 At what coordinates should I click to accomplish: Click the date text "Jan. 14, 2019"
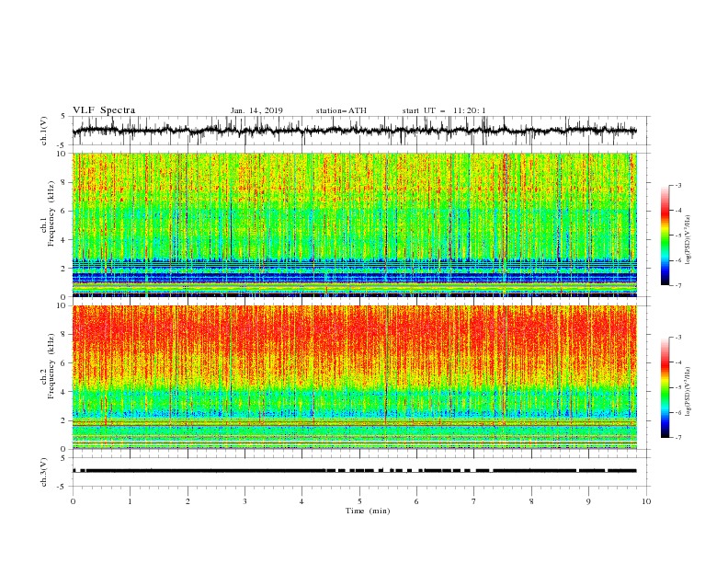tap(256, 110)
